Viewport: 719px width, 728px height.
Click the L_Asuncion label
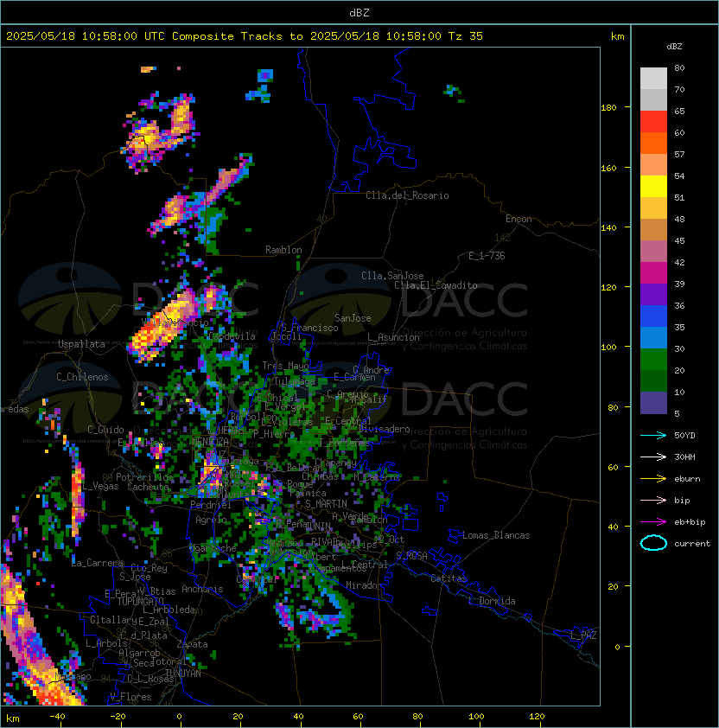point(393,337)
